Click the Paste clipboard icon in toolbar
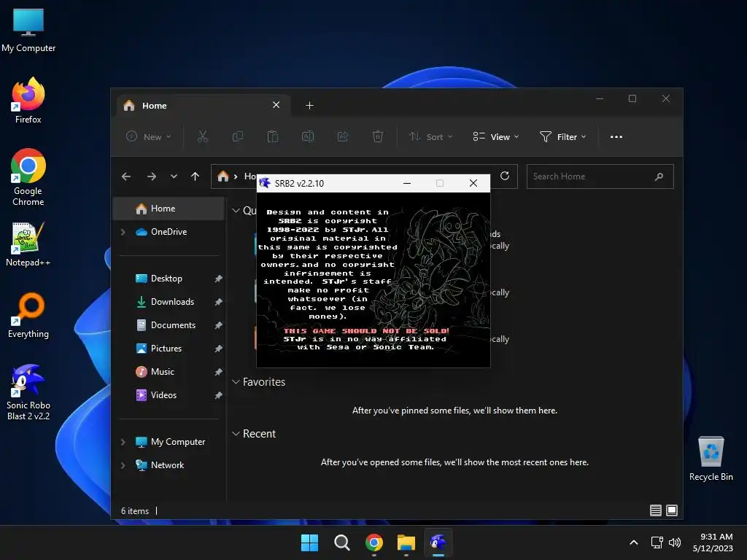The height and width of the screenshot is (560, 747). (x=273, y=136)
